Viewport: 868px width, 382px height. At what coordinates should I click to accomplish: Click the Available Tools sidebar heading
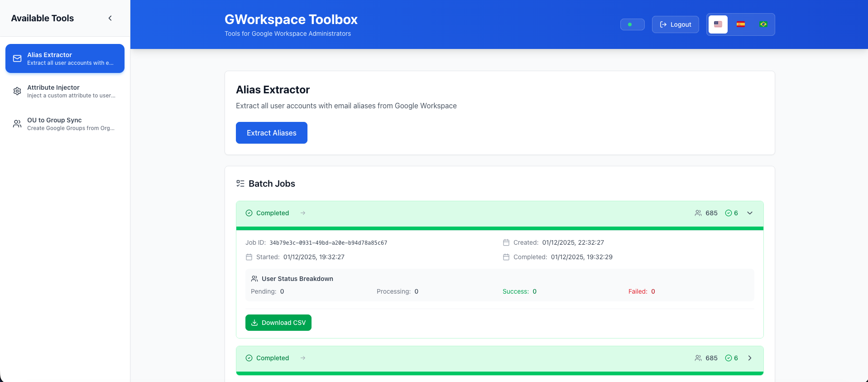43,18
